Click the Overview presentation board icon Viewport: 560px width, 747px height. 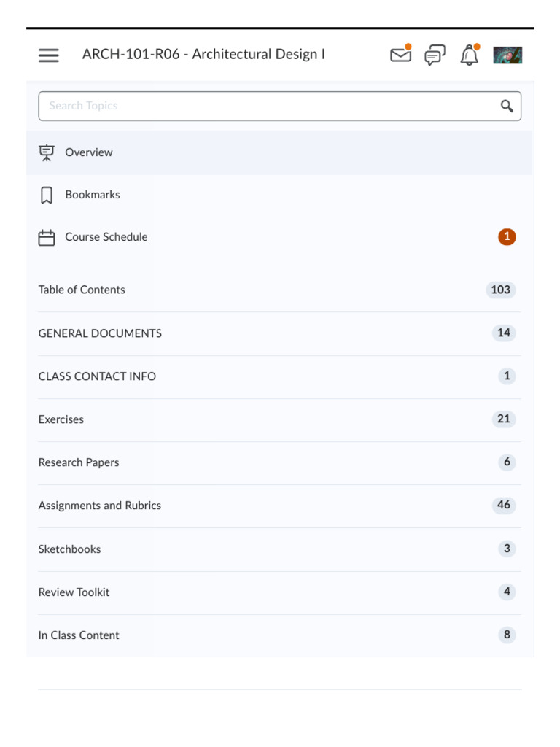[x=47, y=152]
